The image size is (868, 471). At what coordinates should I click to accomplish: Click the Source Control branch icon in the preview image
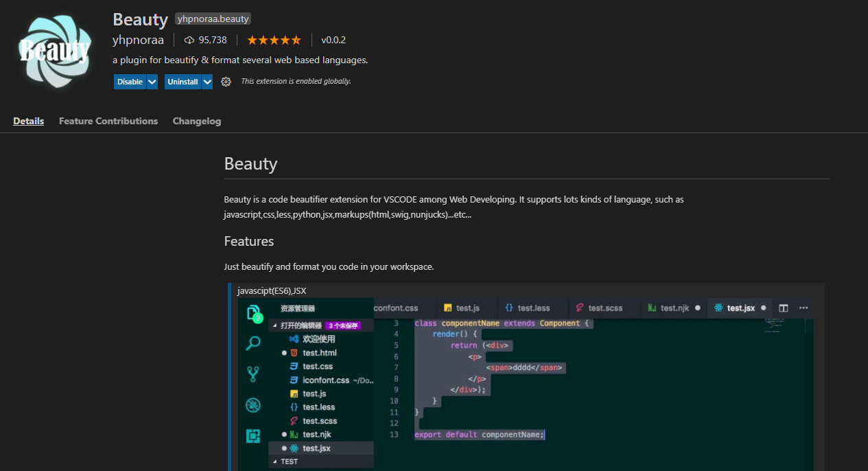click(253, 374)
